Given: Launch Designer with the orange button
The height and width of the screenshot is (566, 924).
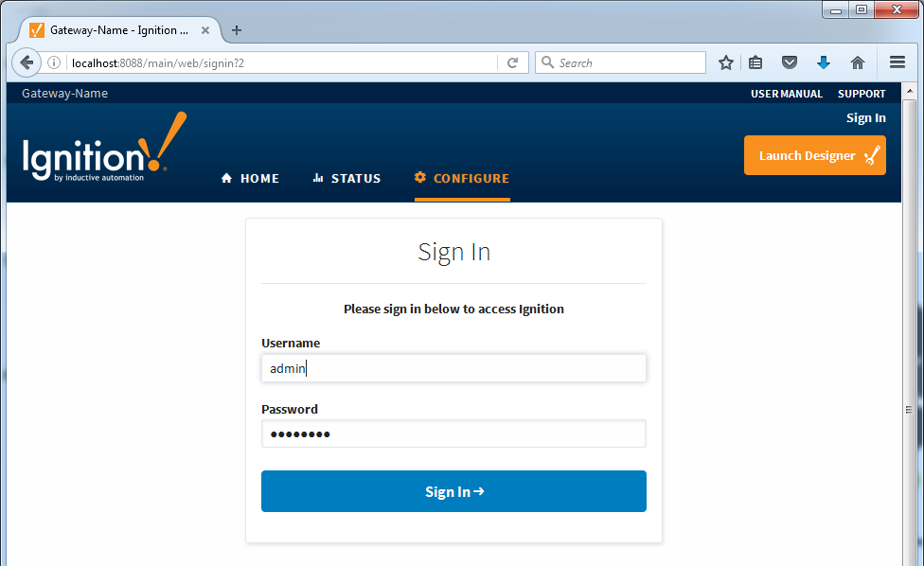Looking at the screenshot, I should pyautogui.click(x=815, y=155).
